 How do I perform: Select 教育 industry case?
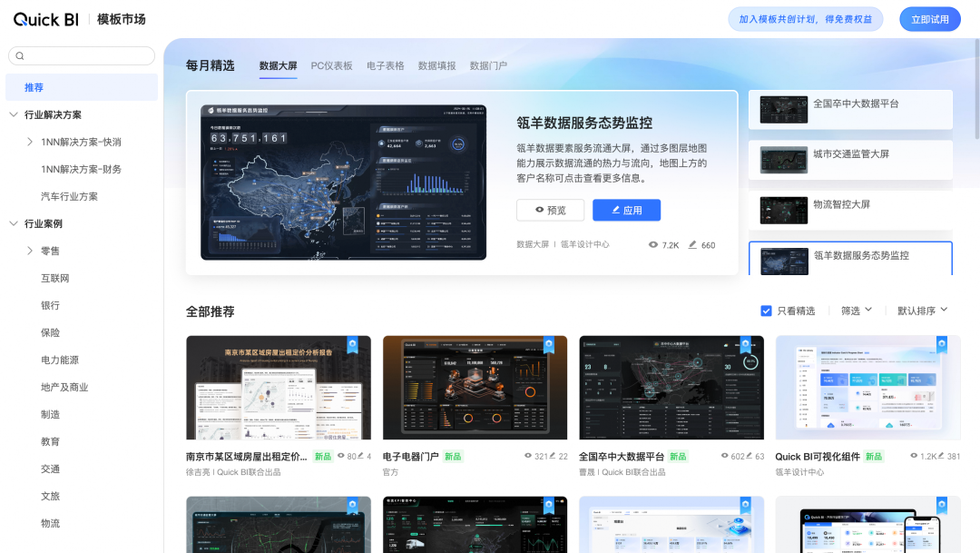[51, 441]
